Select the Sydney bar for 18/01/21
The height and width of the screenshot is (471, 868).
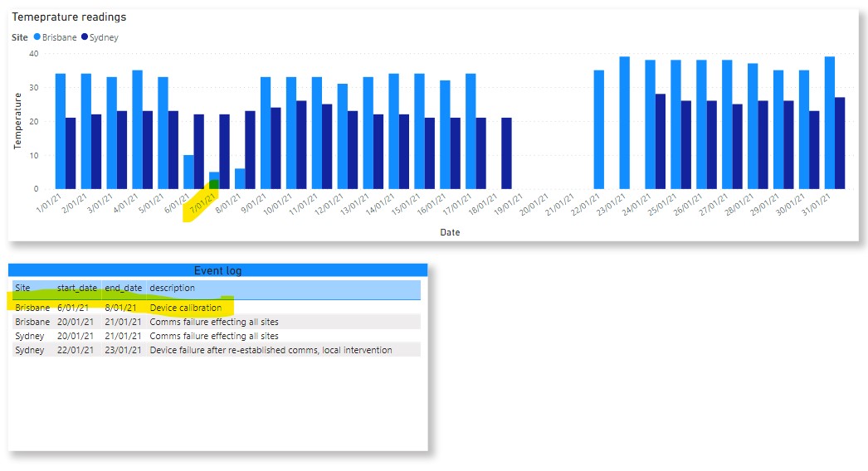pos(506,153)
